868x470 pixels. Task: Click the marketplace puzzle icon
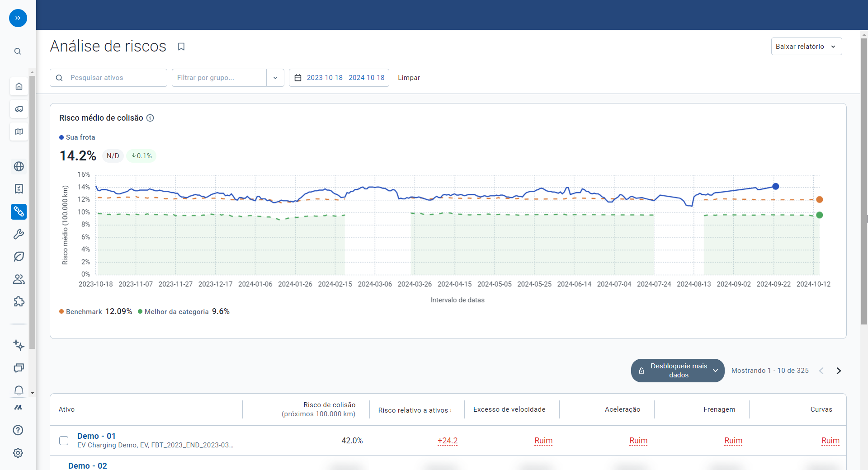click(x=19, y=301)
